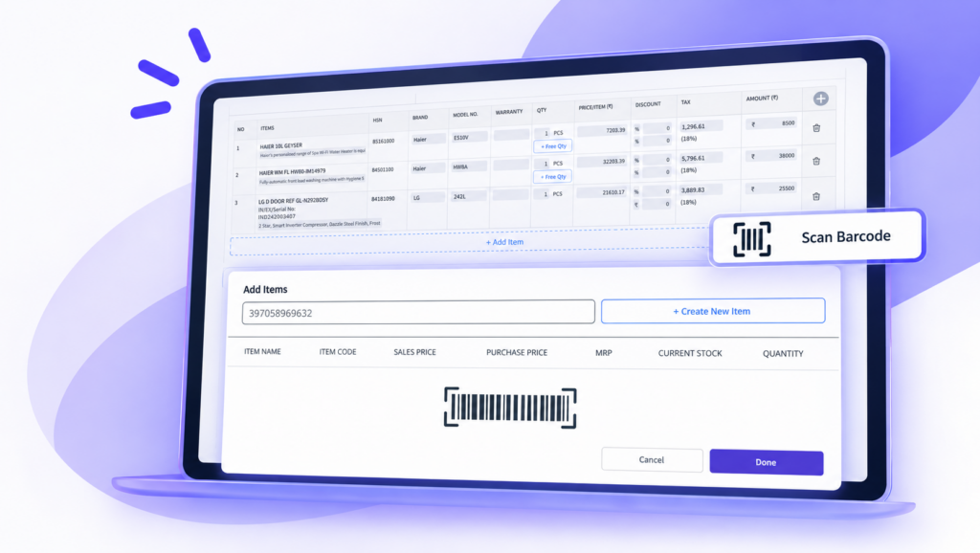This screenshot has height=553, width=980.
Task: Click the MODEL NO. column header
Action: tap(465, 115)
